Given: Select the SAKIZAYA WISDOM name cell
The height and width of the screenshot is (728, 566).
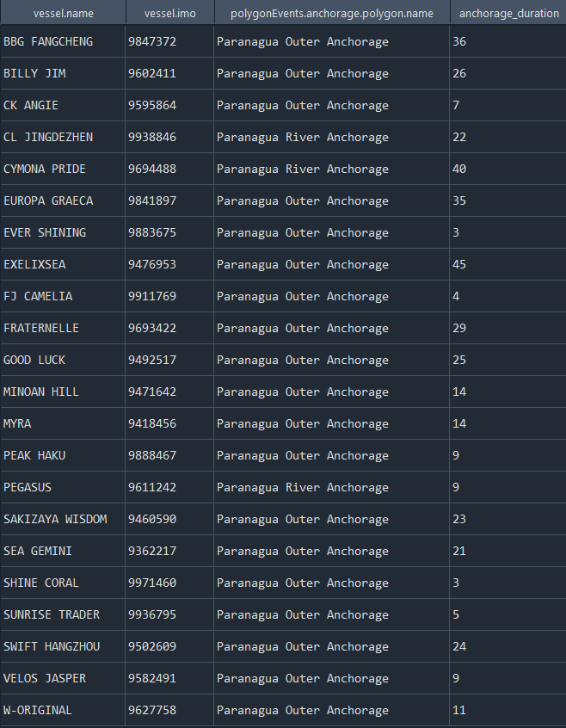Looking at the screenshot, I should pos(55,520).
